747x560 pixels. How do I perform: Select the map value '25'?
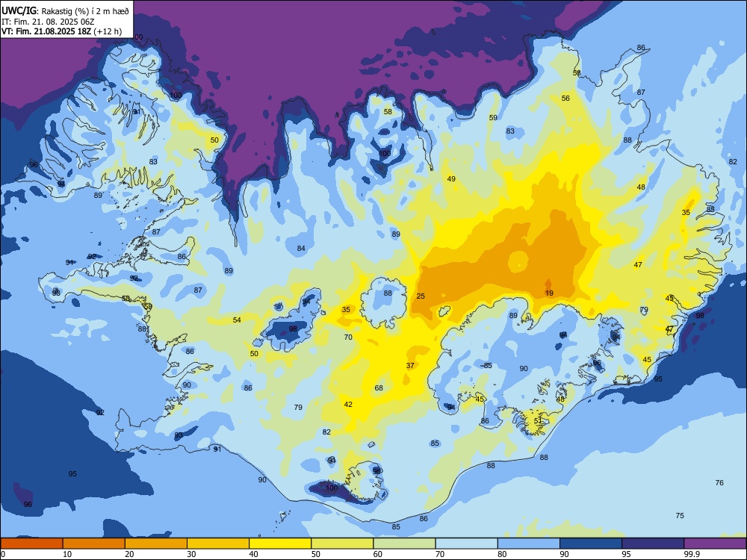point(421,296)
